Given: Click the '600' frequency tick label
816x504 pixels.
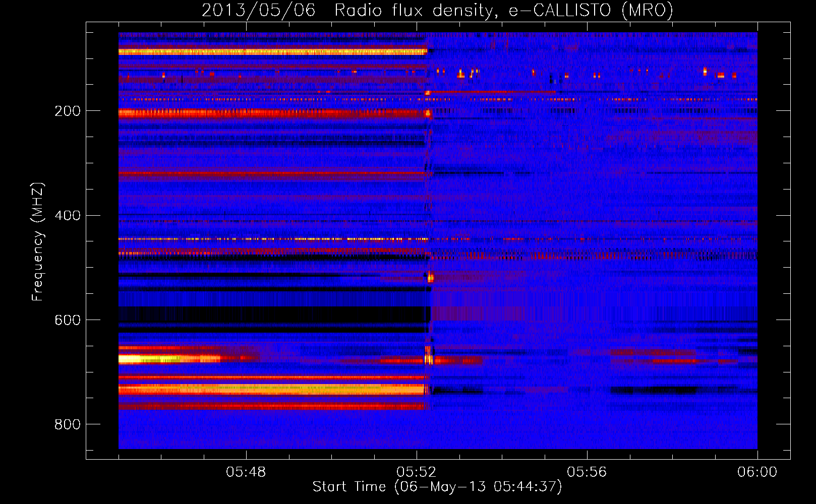Looking at the screenshot, I should [68, 320].
